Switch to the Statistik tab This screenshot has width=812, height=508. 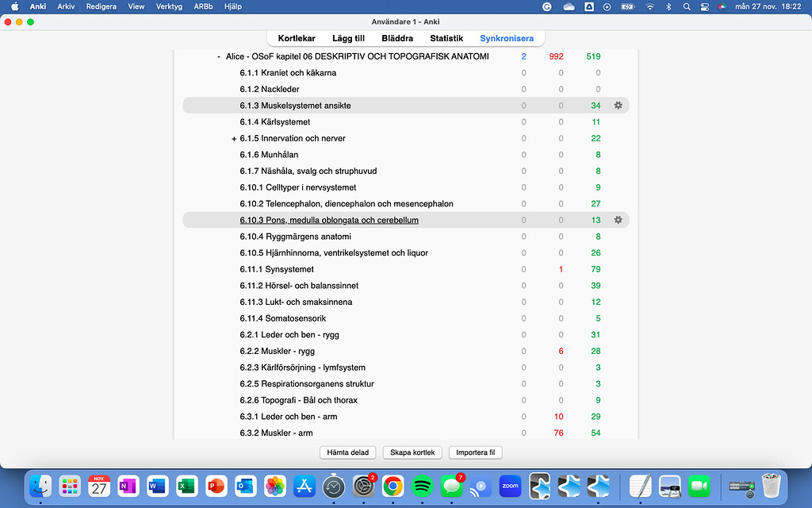click(446, 37)
